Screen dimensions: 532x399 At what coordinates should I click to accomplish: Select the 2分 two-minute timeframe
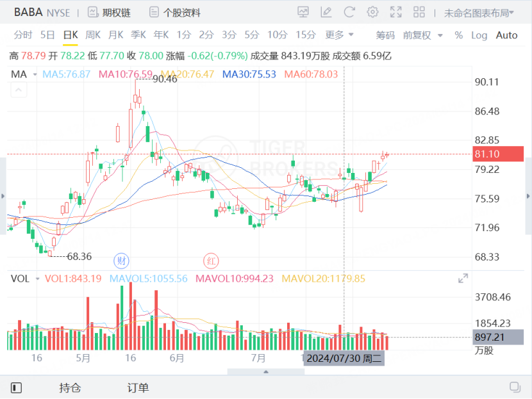click(206, 35)
